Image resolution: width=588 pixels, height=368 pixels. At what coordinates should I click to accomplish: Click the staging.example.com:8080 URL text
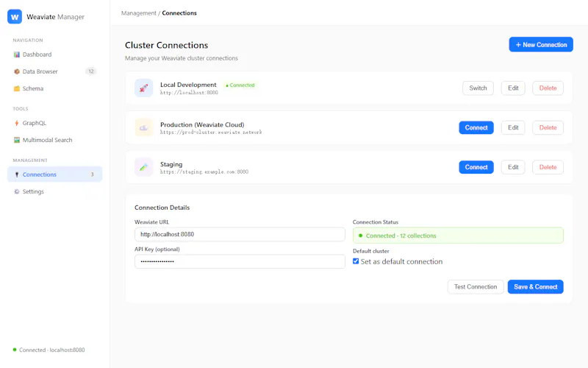[204, 171]
